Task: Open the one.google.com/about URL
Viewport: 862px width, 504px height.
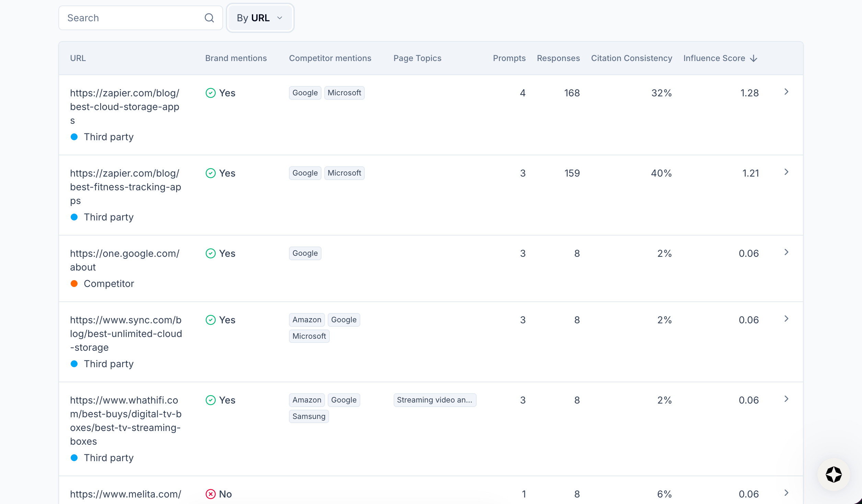Action: click(125, 260)
